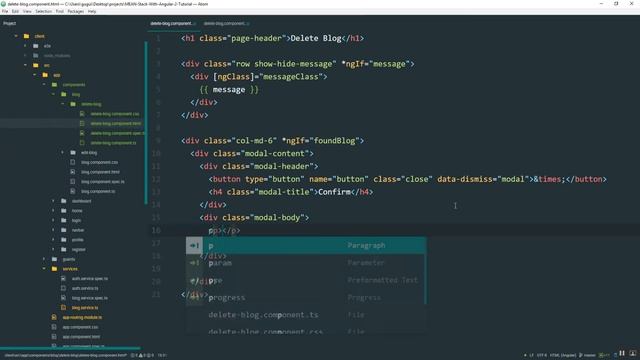Screen dimensions: 640x360
Task: Collapse the app folder arrow
Action: (35, 75)
